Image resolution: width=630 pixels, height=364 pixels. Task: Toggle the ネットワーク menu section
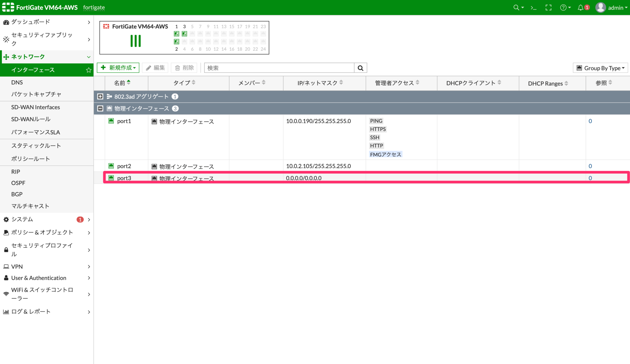point(47,57)
